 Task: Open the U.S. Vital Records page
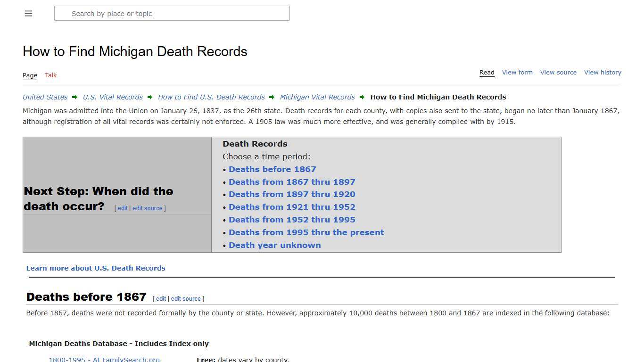pyautogui.click(x=113, y=97)
